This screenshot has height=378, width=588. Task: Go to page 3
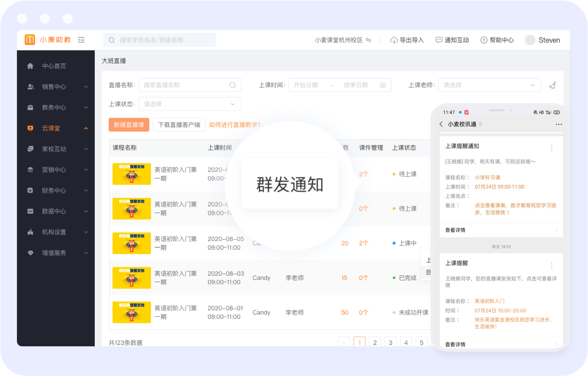click(x=390, y=342)
